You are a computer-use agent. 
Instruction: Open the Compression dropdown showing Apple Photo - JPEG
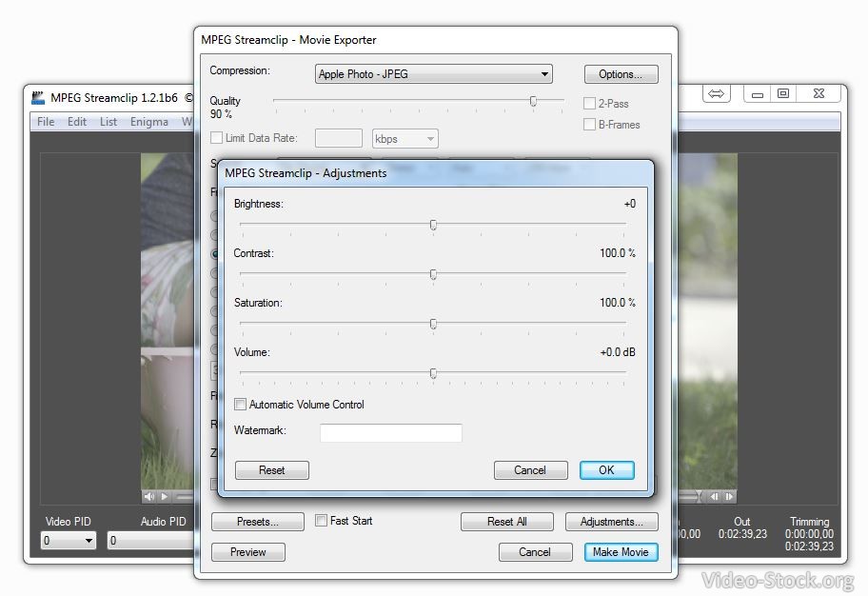pos(434,74)
